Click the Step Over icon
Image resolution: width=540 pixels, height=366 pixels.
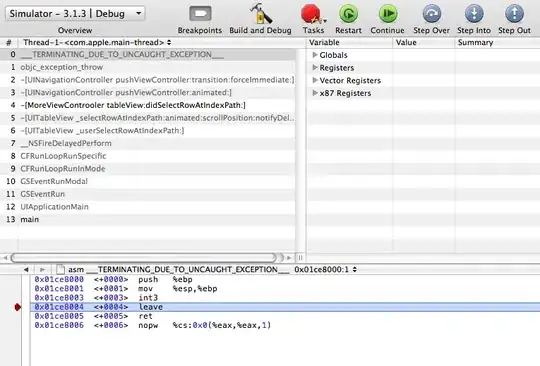(x=432, y=14)
